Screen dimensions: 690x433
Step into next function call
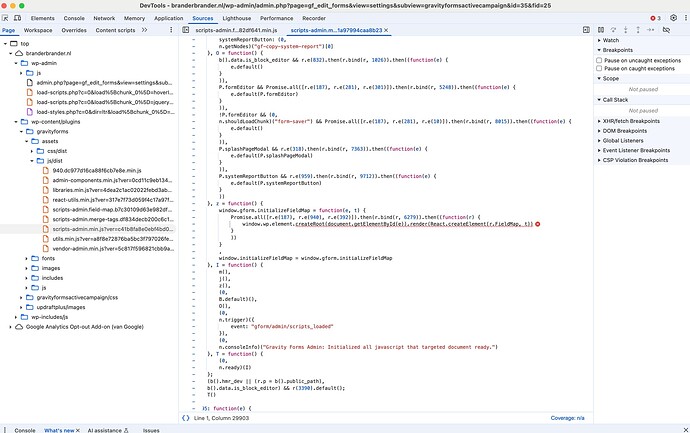click(625, 29)
